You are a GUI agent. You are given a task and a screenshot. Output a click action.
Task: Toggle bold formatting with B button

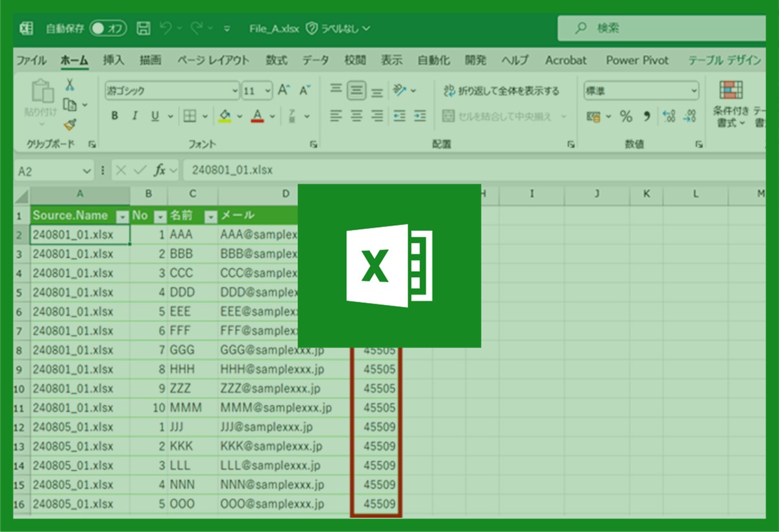[115, 116]
